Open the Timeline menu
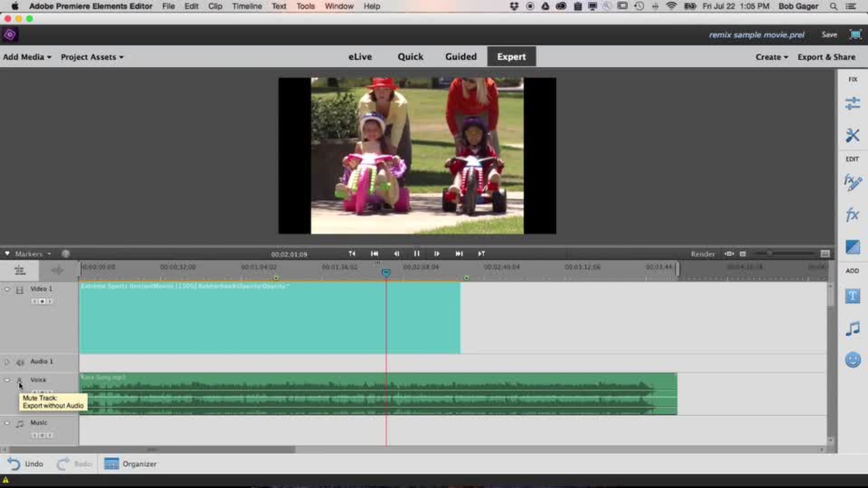868x488 pixels. coord(247,6)
